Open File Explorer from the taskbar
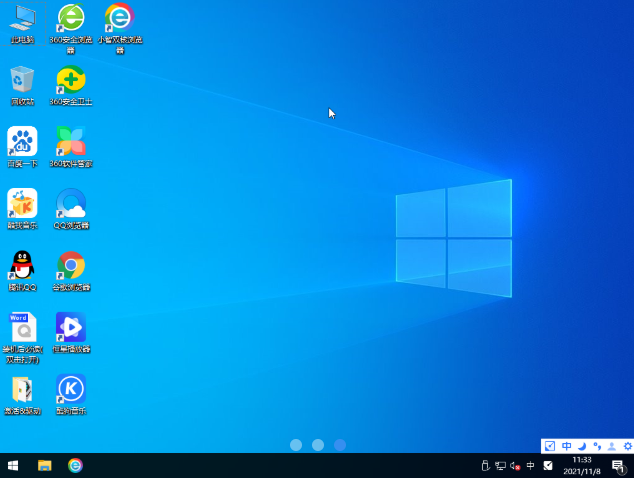Image resolution: width=634 pixels, height=478 pixels. 44,466
